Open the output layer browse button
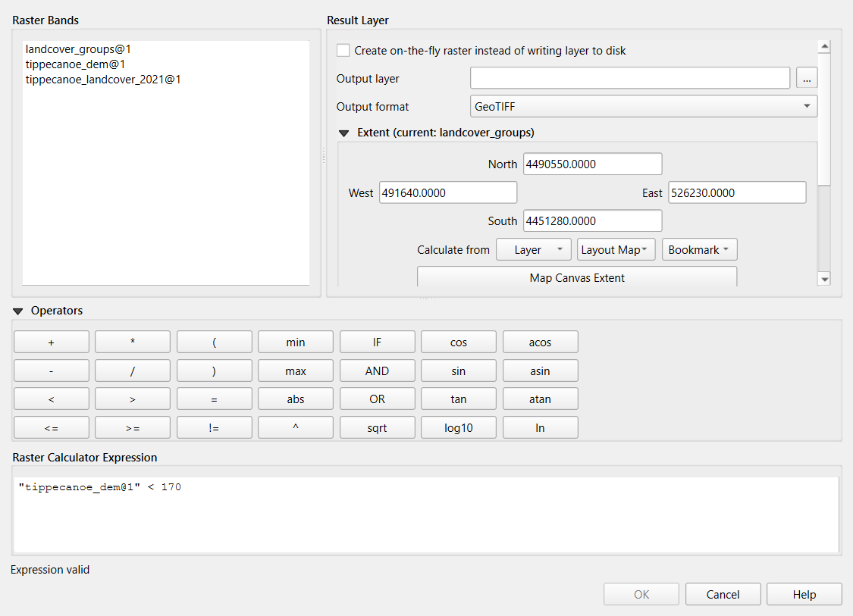The width and height of the screenshot is (853, 616). pyautogui.click(x=807, y=78)
